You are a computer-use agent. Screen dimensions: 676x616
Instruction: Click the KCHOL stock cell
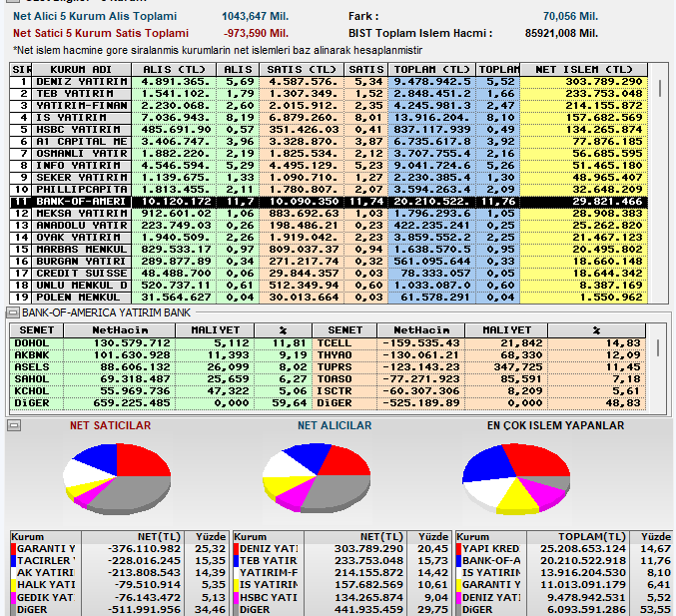coord(37,391)
